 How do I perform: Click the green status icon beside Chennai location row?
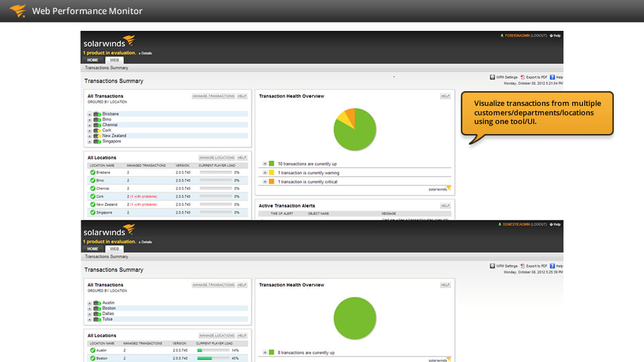coord(93,188)
